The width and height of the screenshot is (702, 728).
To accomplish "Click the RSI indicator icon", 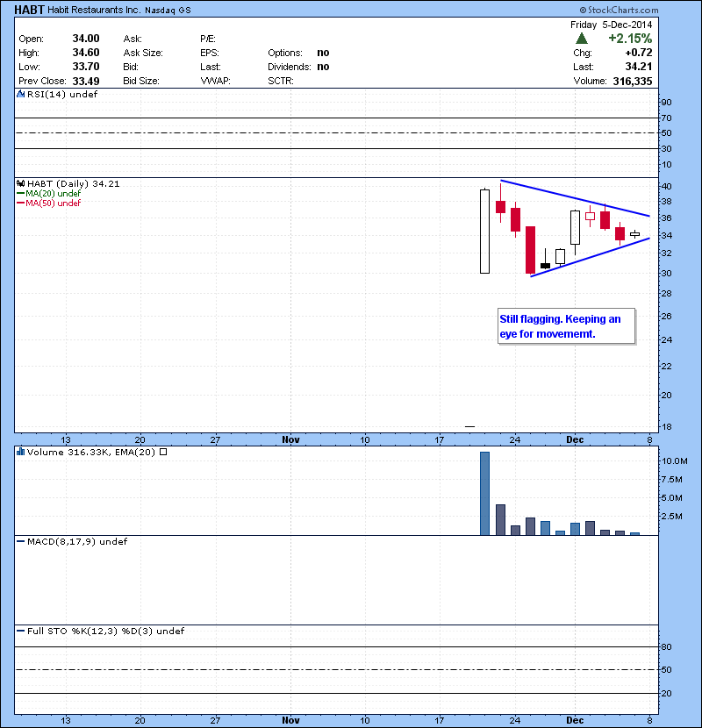I will pos(20,94).
